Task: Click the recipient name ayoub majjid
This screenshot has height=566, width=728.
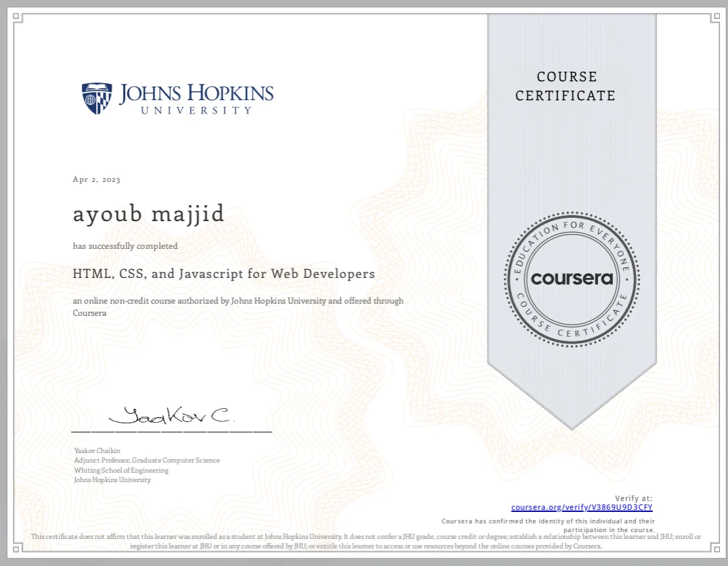Action: 148,213
